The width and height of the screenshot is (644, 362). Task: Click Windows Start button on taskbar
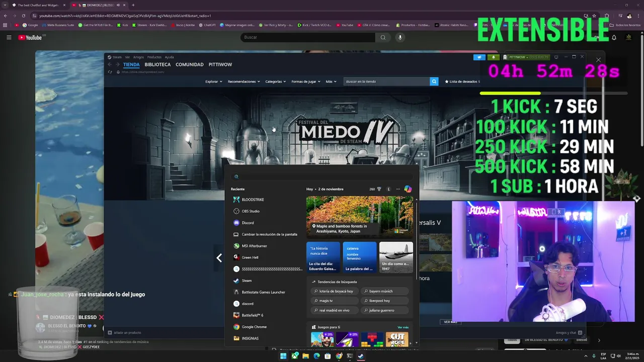pos(283,356)
